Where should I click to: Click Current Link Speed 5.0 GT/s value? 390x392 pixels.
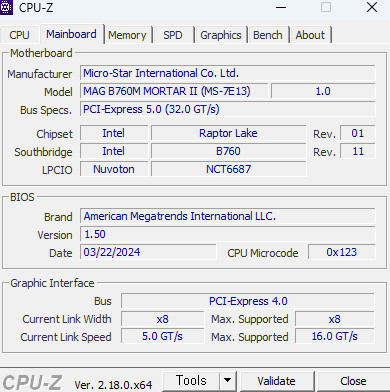[x=162, y=336]
